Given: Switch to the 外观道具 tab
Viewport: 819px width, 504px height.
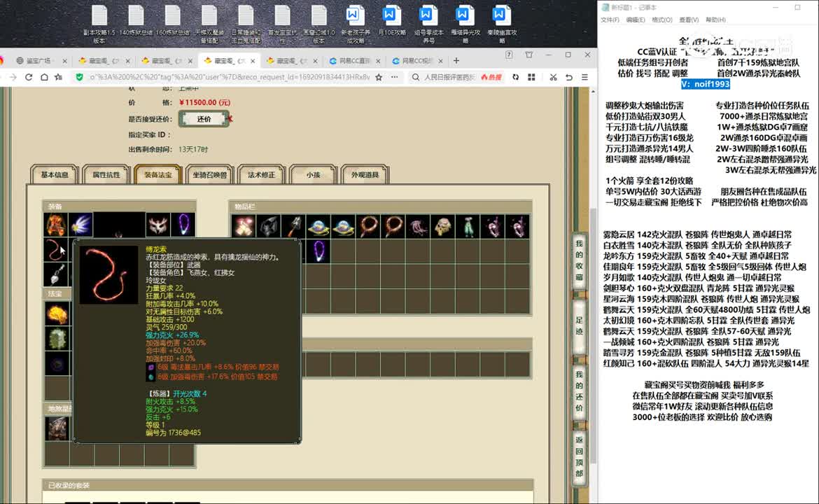Looking at the screenshot, I should pyautogui.click(x=365, y=175).
